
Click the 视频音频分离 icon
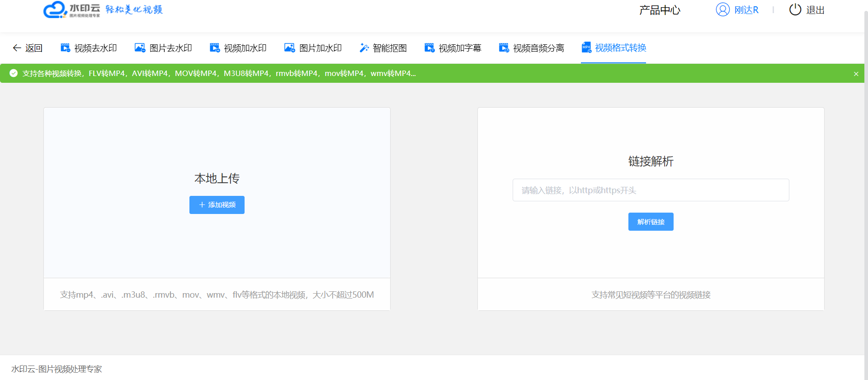504,48
